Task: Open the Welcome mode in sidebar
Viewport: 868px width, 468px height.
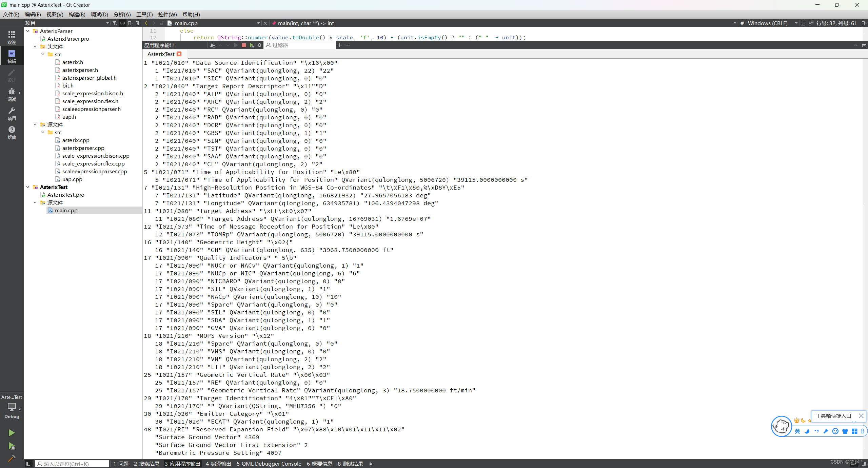Action: [12, 37]
